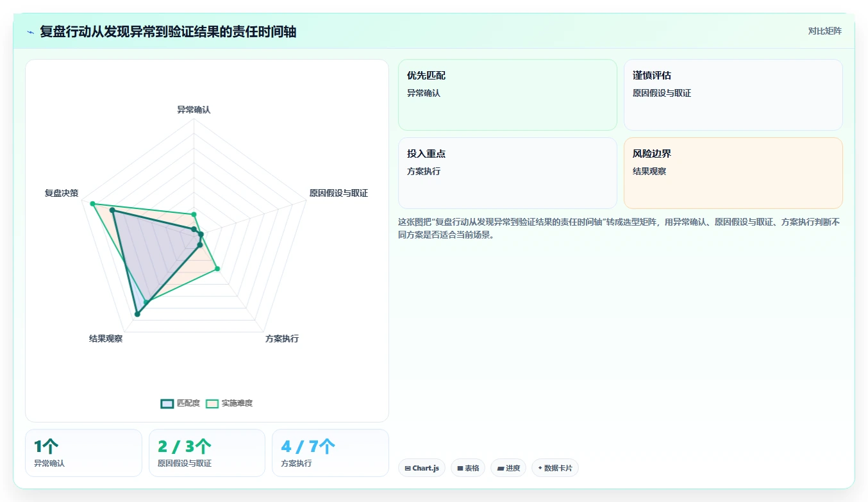Click the Chart.js tag icon
This screenshot has height=502, width=868.
(408, 469)
